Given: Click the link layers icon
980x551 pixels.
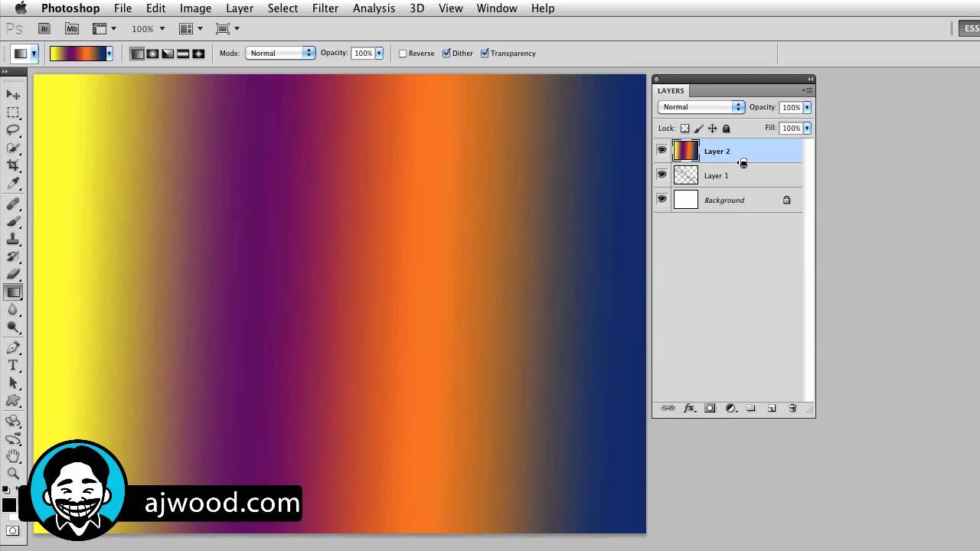Looking at the screenshot, I should pyautogui.click(x=668, y=409).
